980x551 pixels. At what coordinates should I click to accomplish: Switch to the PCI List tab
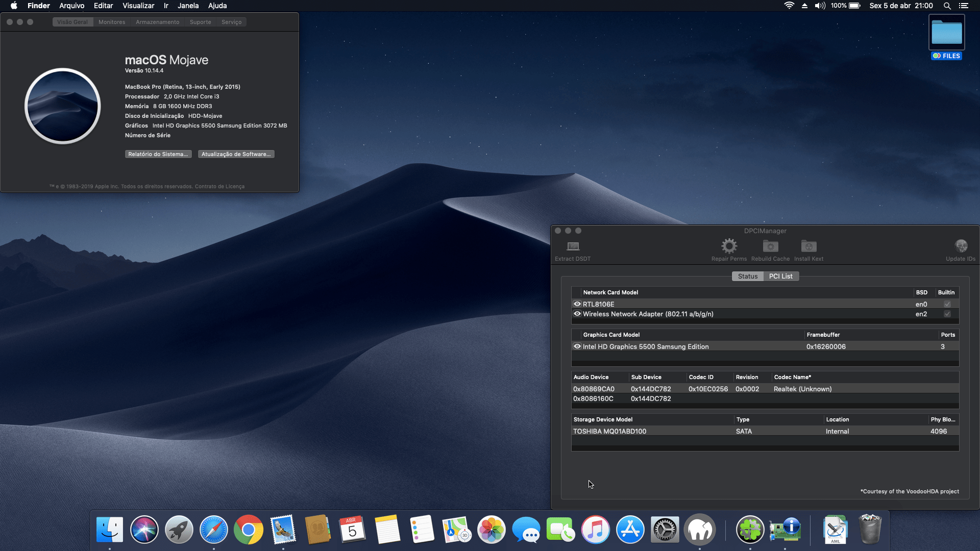click(780, 276)
